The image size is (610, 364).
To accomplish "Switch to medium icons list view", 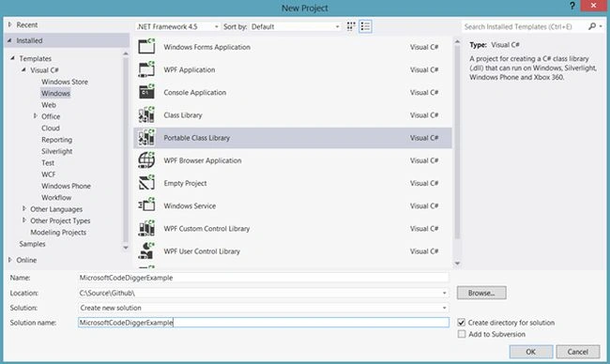I will pos(365,26).
